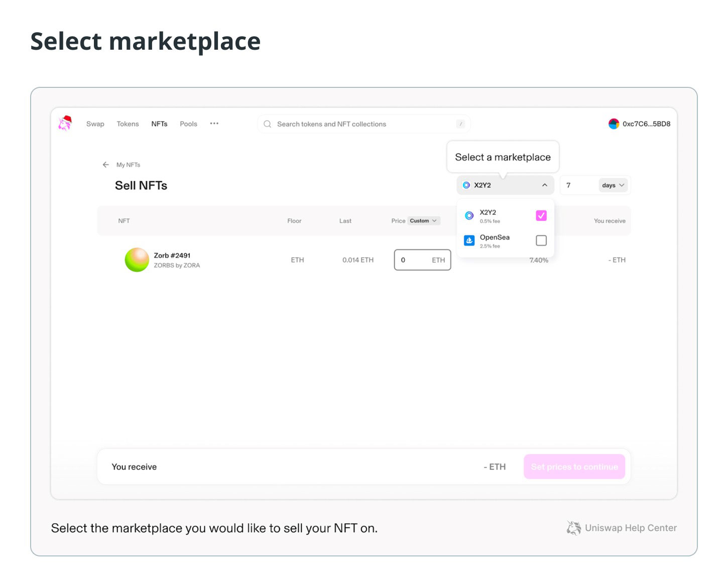This screenshot has height=584, width=728.
Task: Click the wallet avatar icon
Action: pyautogui.click(x=614, y=124)
